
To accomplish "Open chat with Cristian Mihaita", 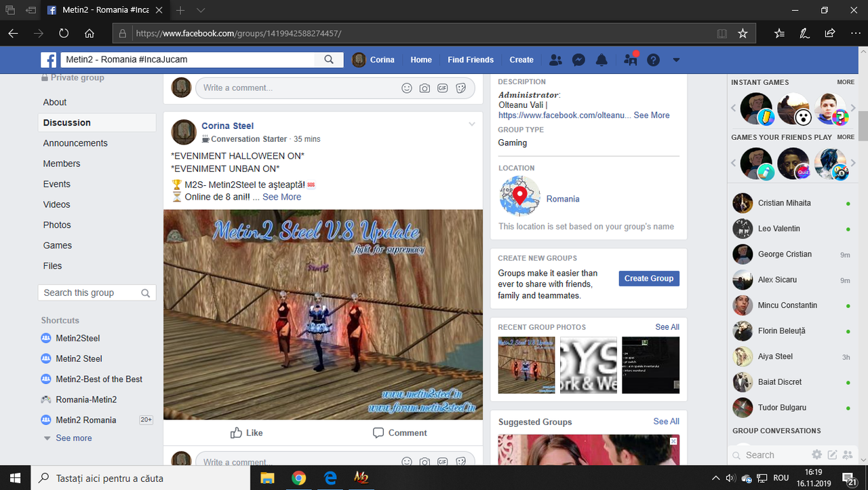I will pos(791,203).
